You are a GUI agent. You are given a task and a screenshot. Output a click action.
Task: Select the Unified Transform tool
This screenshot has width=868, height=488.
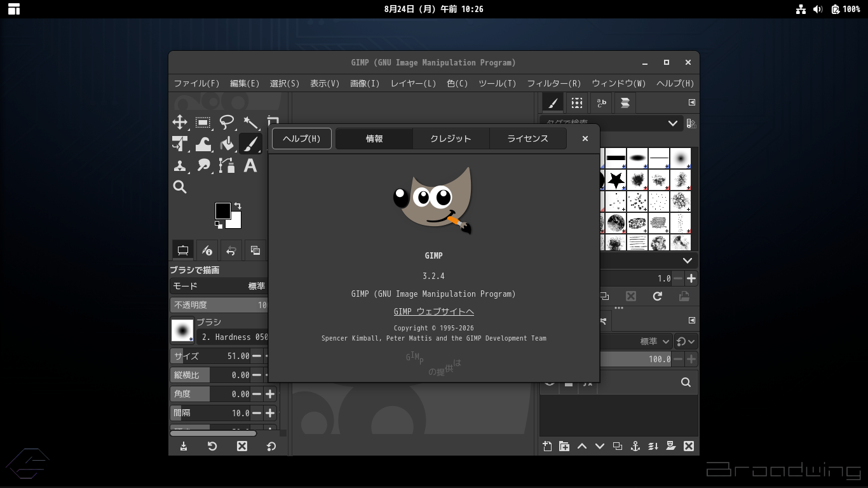(x=180, y=144)
